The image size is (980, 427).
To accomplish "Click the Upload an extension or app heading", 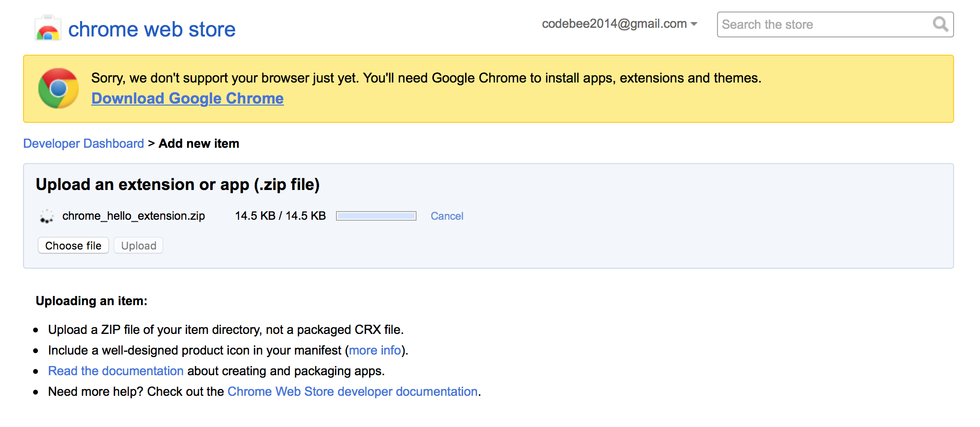I will (178, 185).
